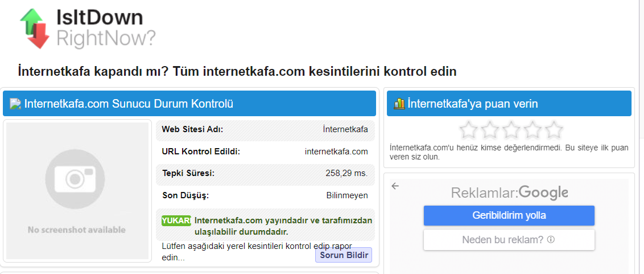Rate Internetkafa five stars
Screen dimensions: 644x274
554,130
